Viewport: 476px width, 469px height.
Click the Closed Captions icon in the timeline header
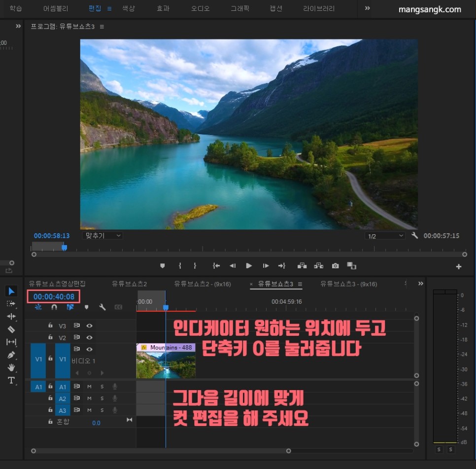pos(118,307)
